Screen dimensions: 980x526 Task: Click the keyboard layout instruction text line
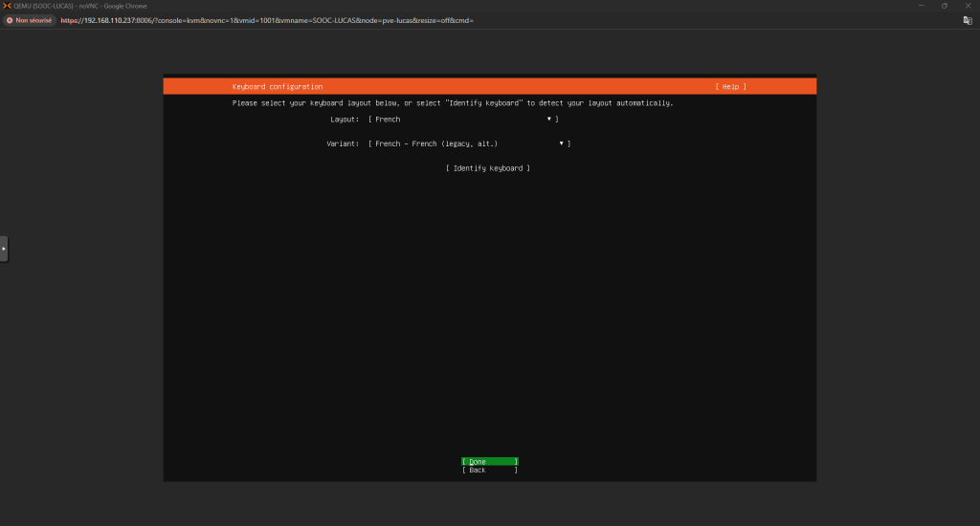453,103
